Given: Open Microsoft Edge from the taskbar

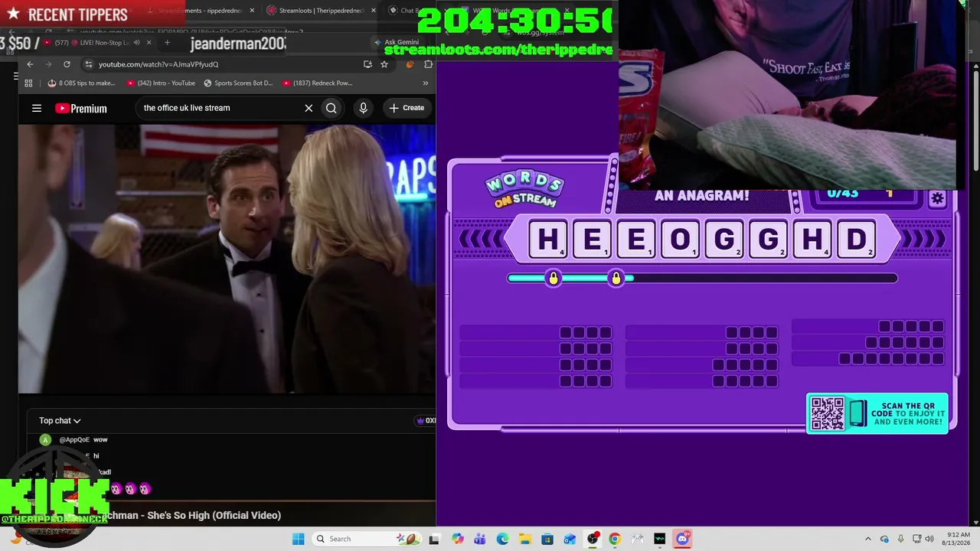Looking at the screenshot, I should tap(502, 539).
